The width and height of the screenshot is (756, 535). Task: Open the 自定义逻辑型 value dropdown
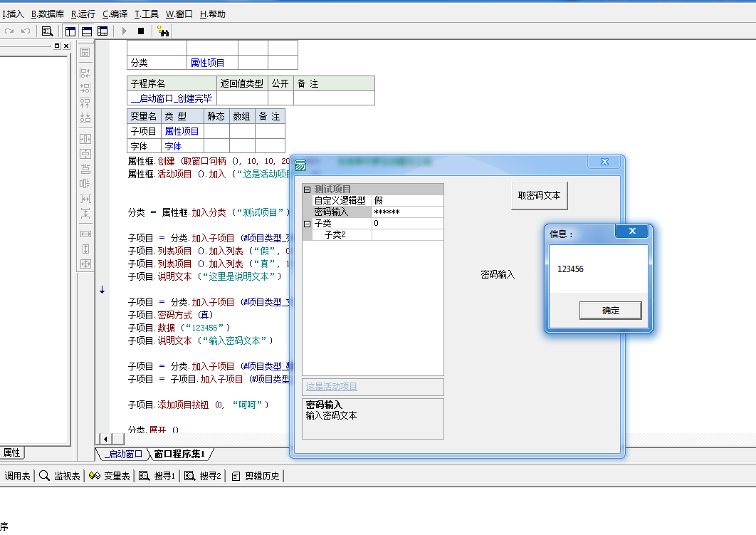coord(407,201)
